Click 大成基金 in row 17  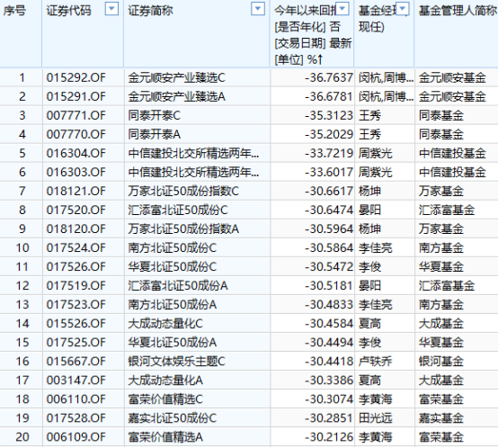coord(441,380)
